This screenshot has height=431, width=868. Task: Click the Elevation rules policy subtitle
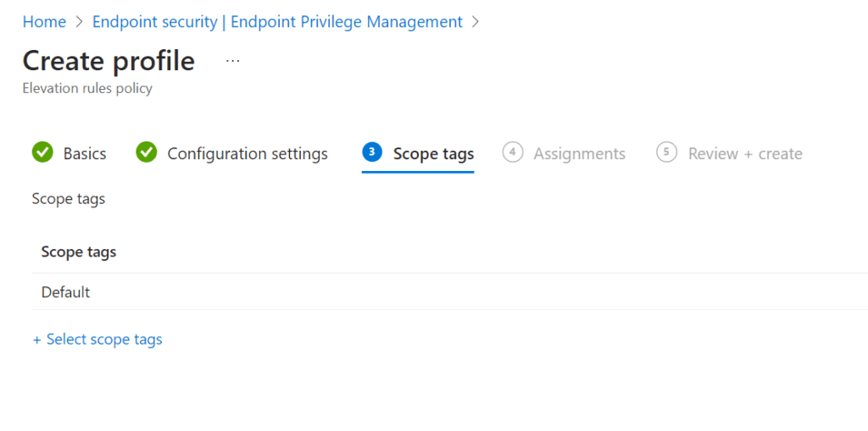[87, 88]
